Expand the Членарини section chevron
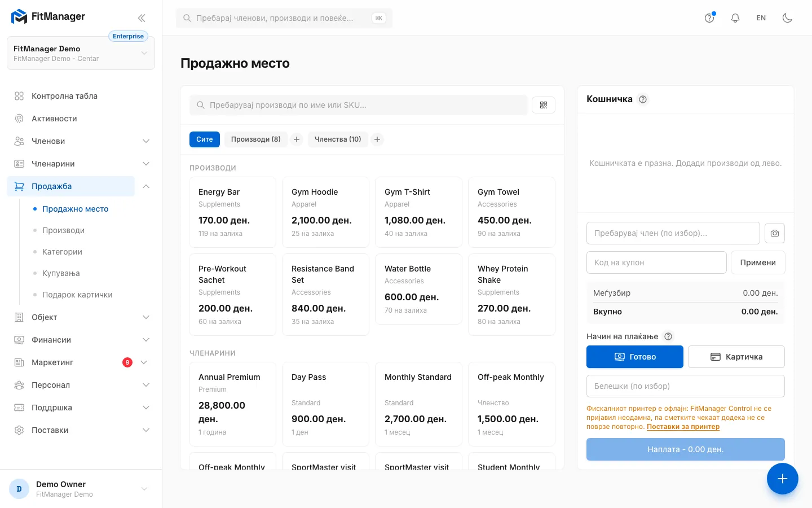Image resolution: width=812 pixels, height=508 pixels. click(x=146, y=164)
